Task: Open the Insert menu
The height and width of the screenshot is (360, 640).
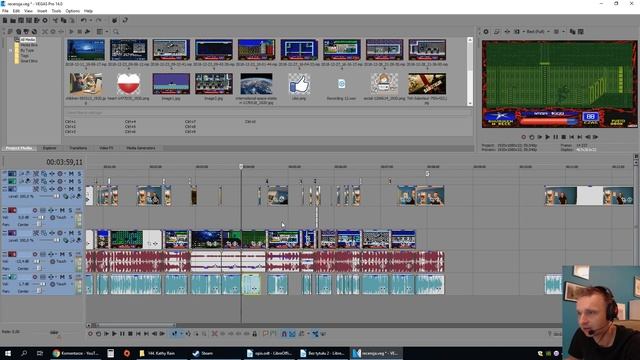Action: 42,11
